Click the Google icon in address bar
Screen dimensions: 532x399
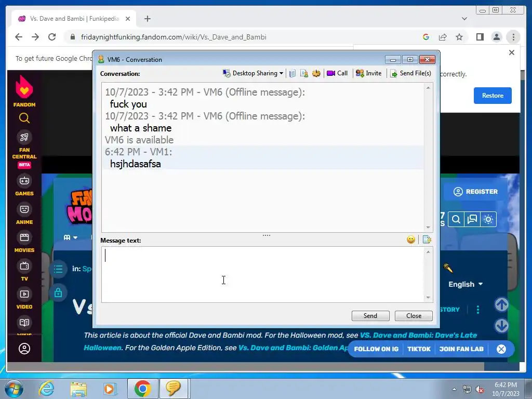(426, 37)
